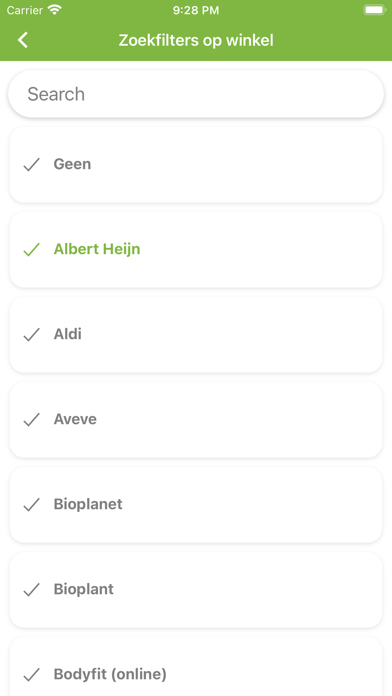The image size is (392, 696).
Task: Focus the Search input field
Action: click(x=196, y=94)
